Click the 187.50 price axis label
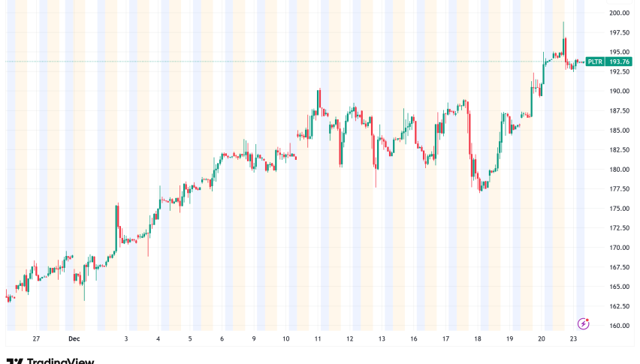 pyautogui.click(x=620, y=111)
